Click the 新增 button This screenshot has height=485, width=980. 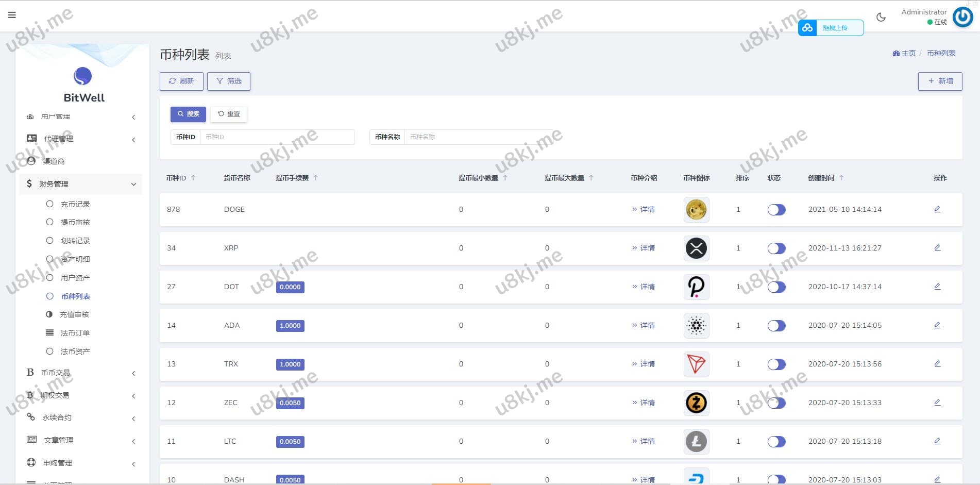pos(940,81)
